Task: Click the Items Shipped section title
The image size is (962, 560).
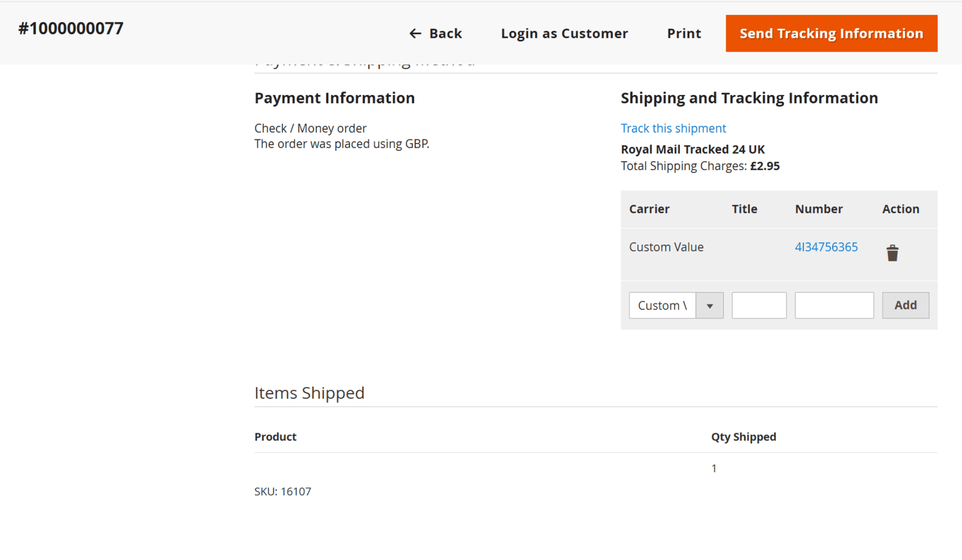Action: (309, 393)
